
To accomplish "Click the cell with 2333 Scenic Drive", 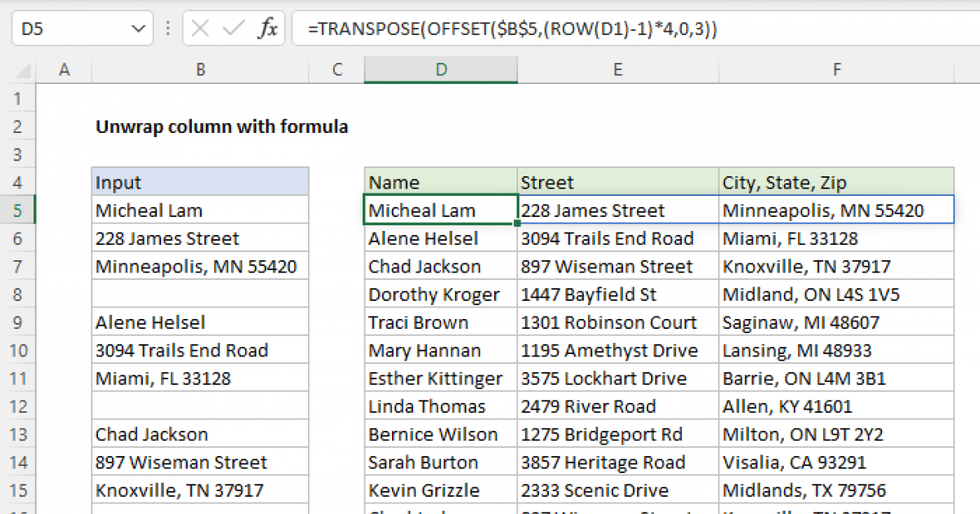I will click(x=617, y=489).
